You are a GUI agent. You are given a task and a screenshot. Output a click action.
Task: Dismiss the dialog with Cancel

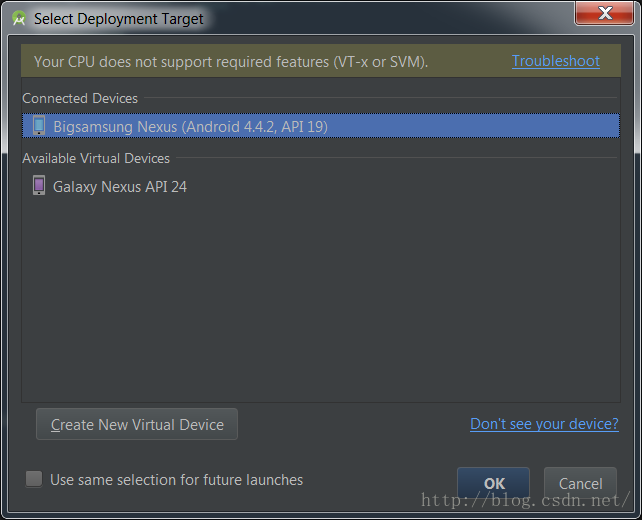click(x=580, y=484)
